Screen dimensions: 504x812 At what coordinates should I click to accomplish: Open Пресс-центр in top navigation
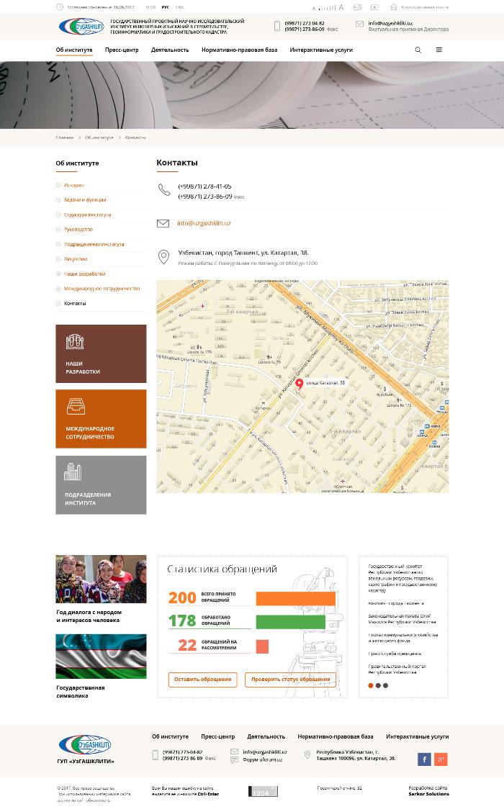[122, 50]
